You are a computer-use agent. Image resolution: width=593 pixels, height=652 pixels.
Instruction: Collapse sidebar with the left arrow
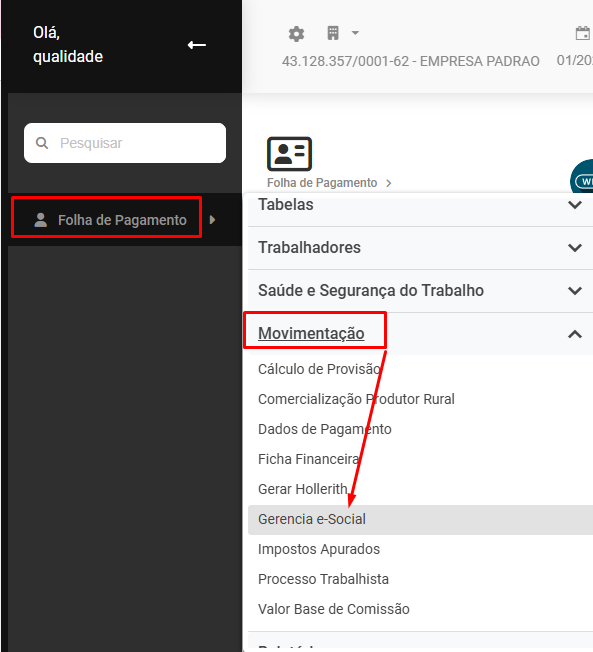197,45
